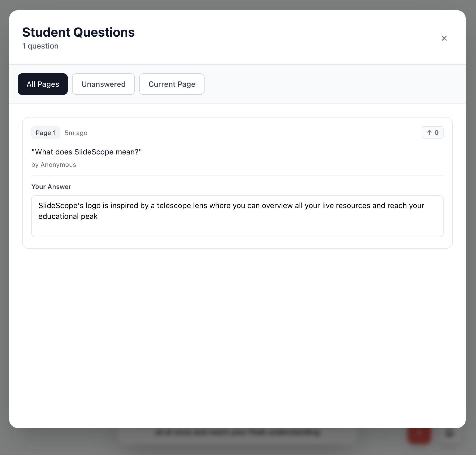
Task: Click the question text What does SlideScope mean
Action: pyautogui.click(x=87, y=152)
